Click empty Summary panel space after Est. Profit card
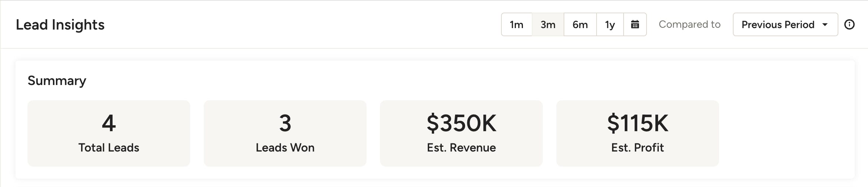The height and width of the screenshot is (187, 868). pos(785,133)
